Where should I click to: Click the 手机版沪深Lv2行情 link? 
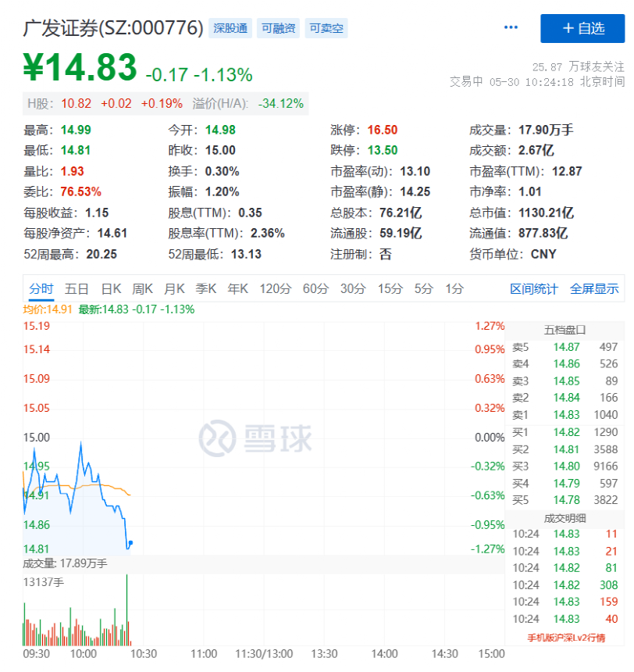pyautogui.click(x=566, y=638)
